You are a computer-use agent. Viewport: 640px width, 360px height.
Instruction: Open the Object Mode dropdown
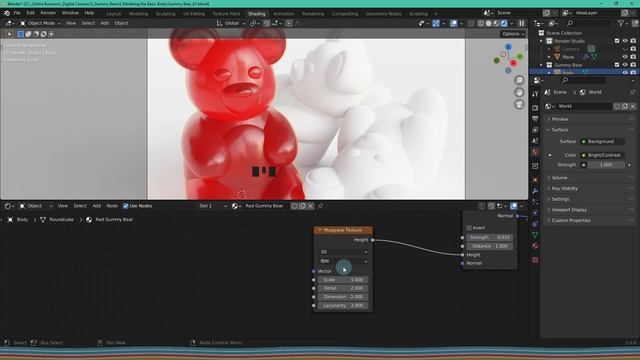tap(40, 23)
